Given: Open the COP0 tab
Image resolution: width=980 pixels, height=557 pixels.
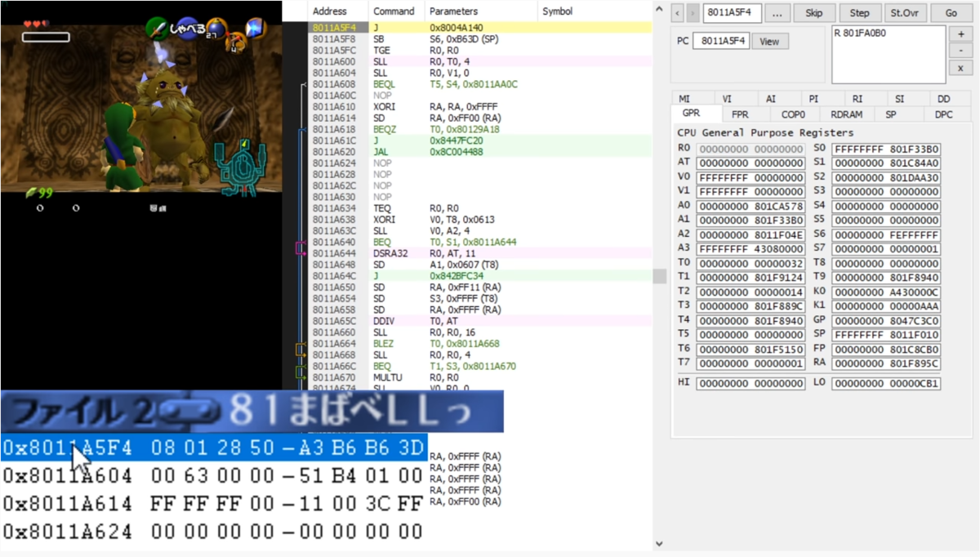Looking at the screenshot, I should pyautogui.click(x=793, y=115).
